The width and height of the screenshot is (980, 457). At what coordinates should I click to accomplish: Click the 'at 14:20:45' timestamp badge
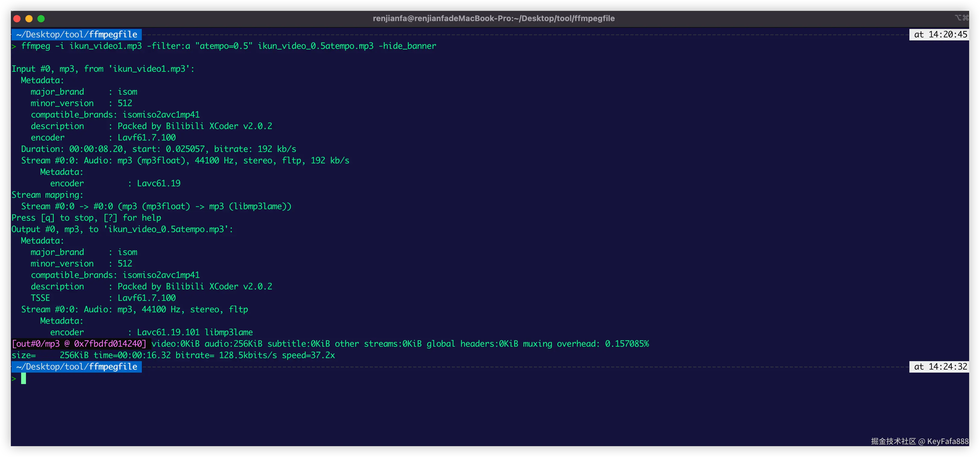[940, 35]
